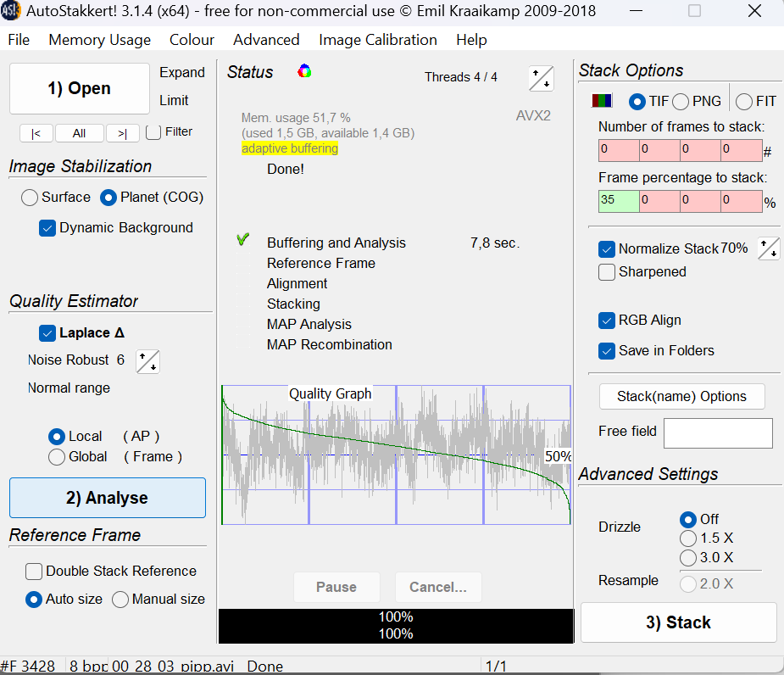Click the file name 00_28_03_pipp.avi in status bar
Viewport: 784px width, 675px height.
pyautogui.click(x=173, y=667)
